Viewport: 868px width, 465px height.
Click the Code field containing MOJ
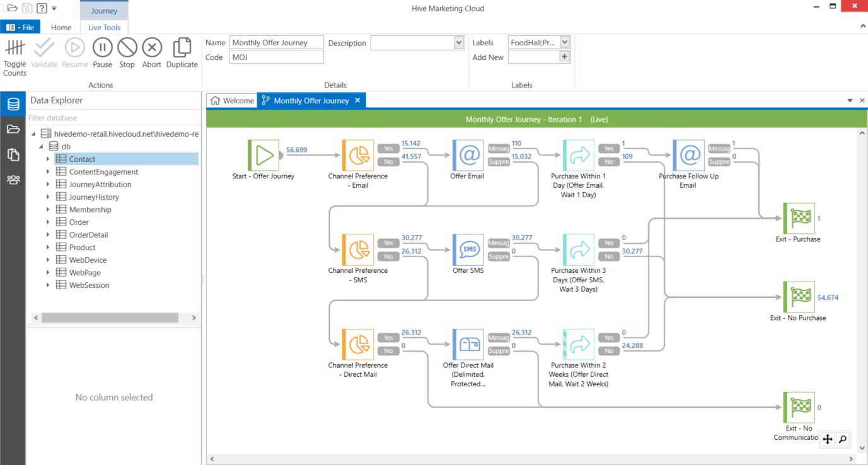(x=277, y=57)
